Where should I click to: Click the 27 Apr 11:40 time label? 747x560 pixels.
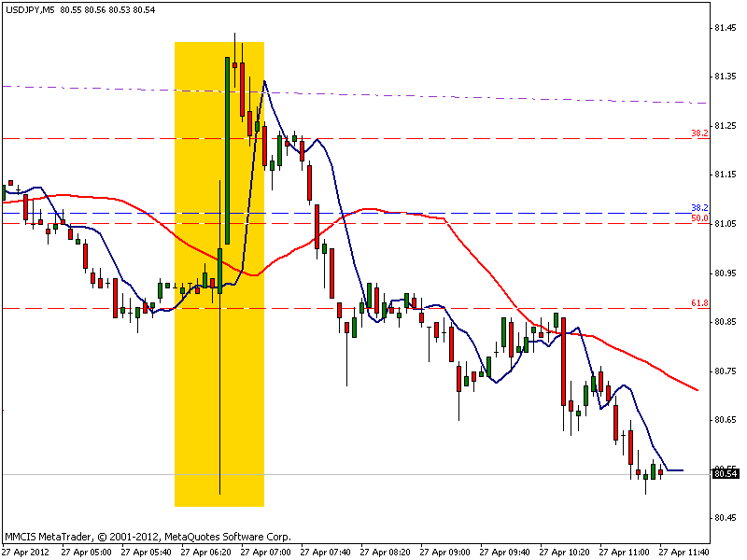(x=684, y=553)
